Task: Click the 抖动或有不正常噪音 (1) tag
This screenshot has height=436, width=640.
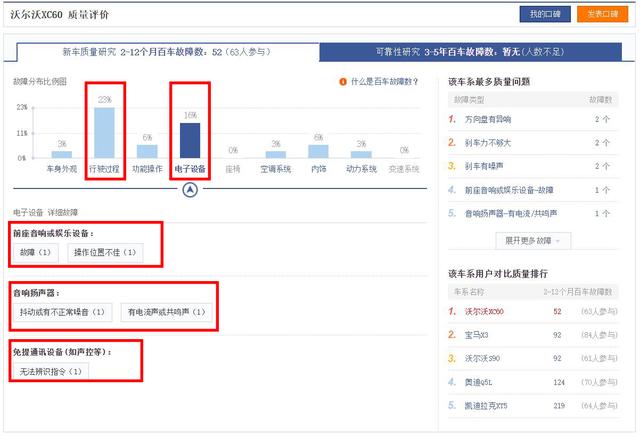Action: click(62, 312)
